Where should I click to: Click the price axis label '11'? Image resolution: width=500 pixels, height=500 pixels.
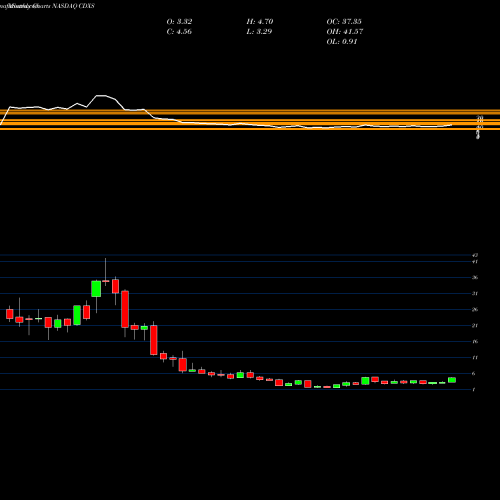click(x=475, y=358)
